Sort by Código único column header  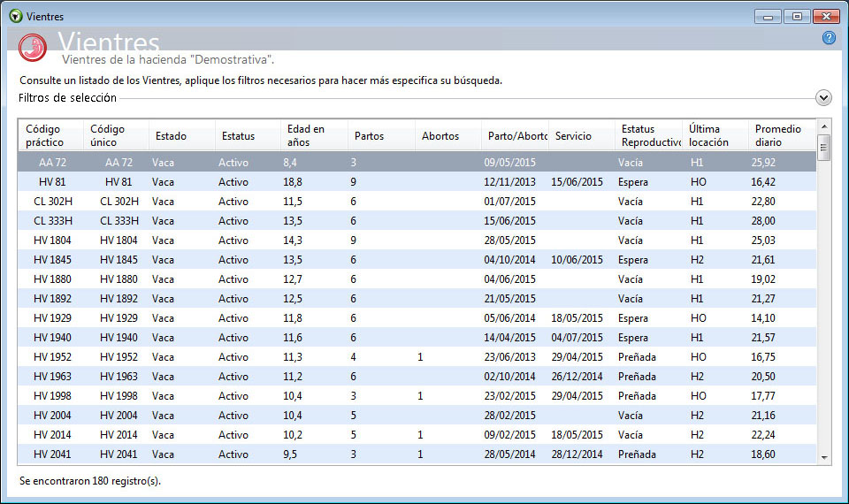pyautogui.click(x=116, y=135)
